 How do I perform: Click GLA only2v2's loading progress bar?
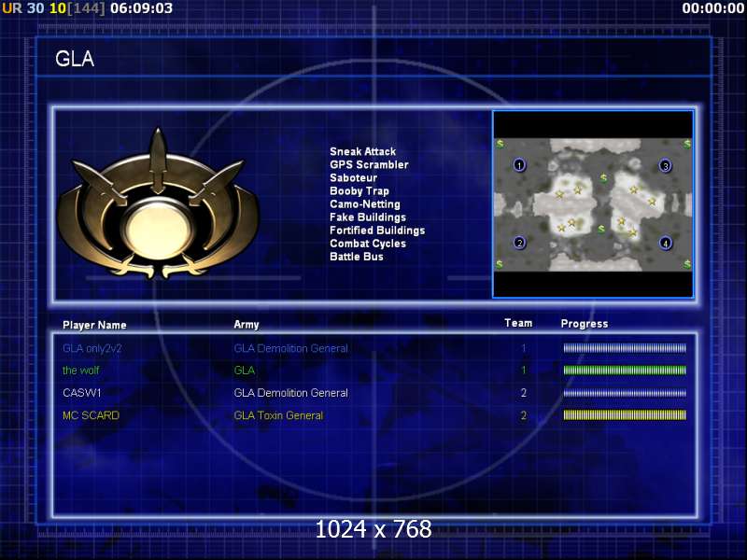(x=625, y=348)
